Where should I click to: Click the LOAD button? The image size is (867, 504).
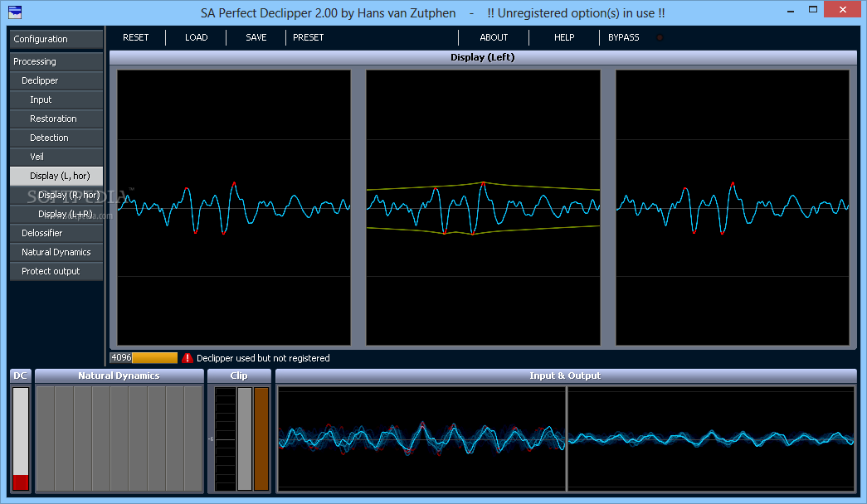click(x=197, y=37)
